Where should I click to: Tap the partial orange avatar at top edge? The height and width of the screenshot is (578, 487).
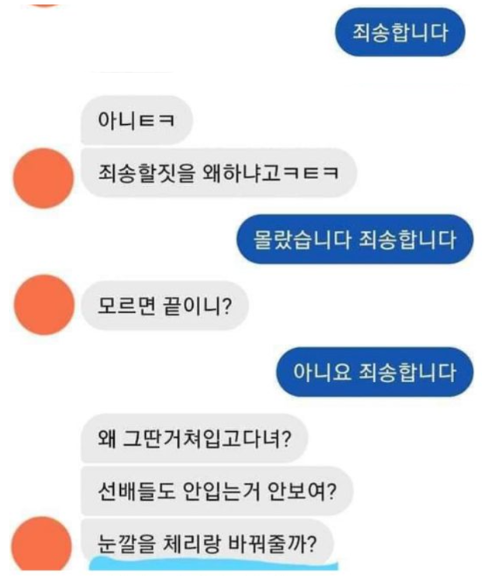coord(44,3)
